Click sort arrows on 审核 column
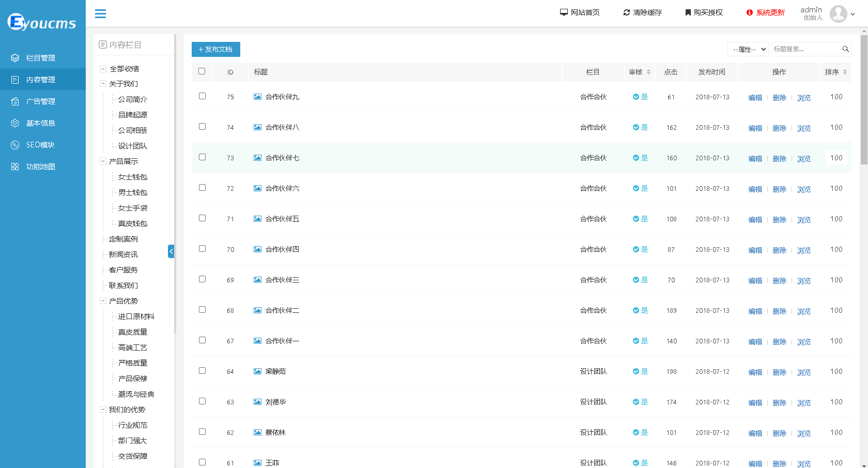868x468 pixels. tap(648, 72)
